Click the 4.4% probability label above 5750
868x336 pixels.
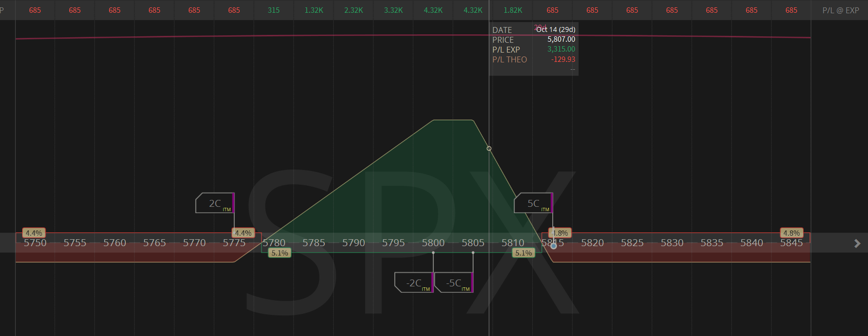tap(34, 233)
